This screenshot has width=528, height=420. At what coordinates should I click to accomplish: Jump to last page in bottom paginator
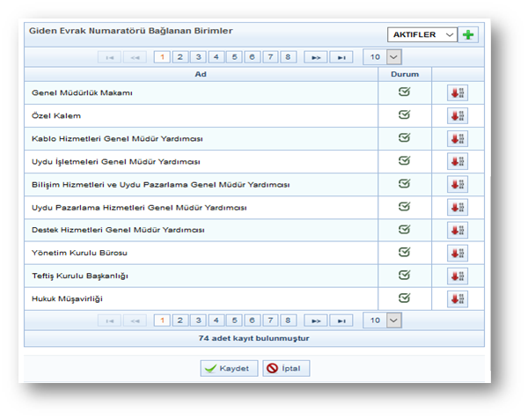point(341,321)
